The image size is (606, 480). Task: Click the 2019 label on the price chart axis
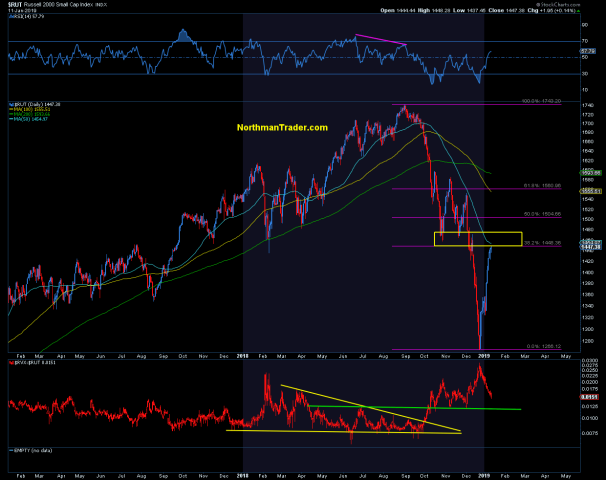click(484, 356)
